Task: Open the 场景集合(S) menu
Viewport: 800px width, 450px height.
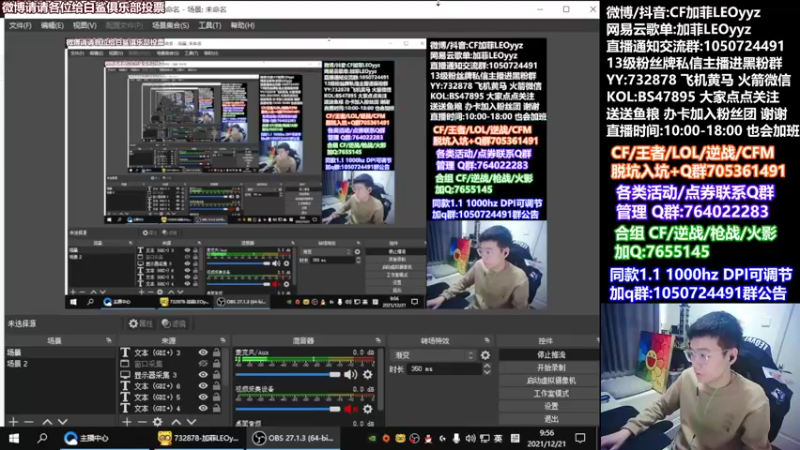Action: (x=170, y=25)
